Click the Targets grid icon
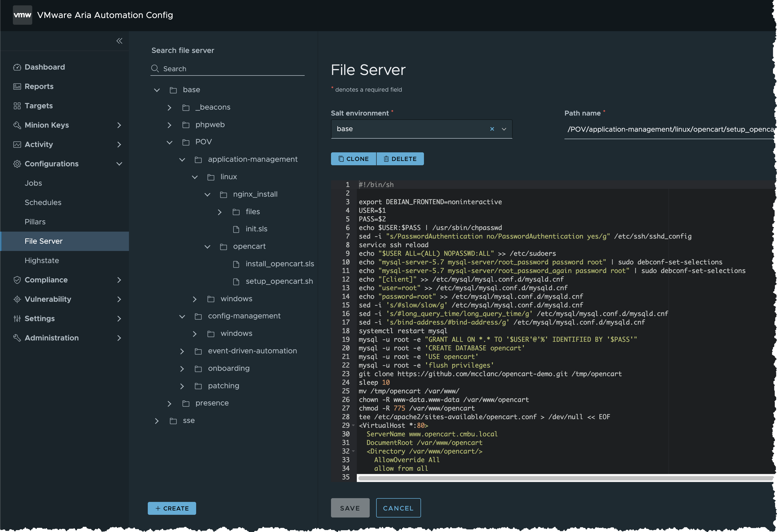This screenshot has height=532, width=777. click(17, 106)
